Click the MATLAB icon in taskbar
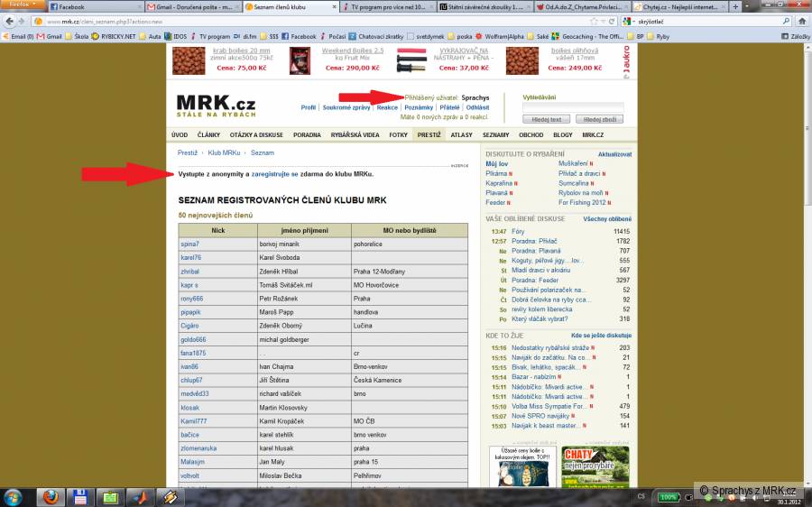The height and width of the screenshot is (507, 812). (x=140, y=498)
